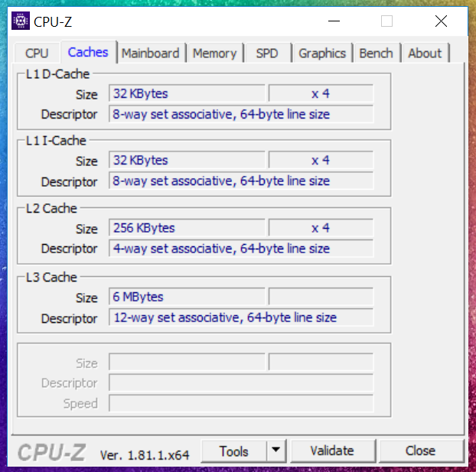Go to the Memory tab
476x472 pixels.
214,53
